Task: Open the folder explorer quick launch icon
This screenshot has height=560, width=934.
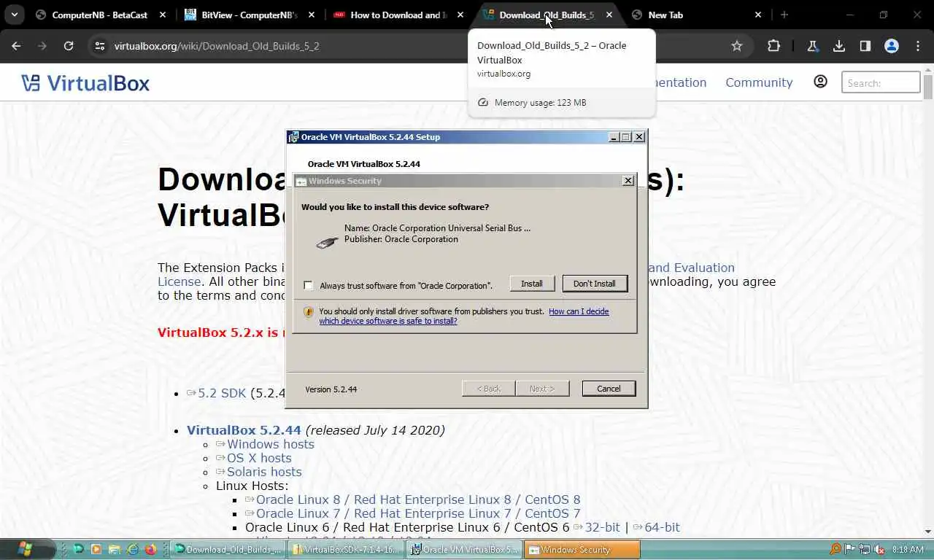Action: point(115,549)
